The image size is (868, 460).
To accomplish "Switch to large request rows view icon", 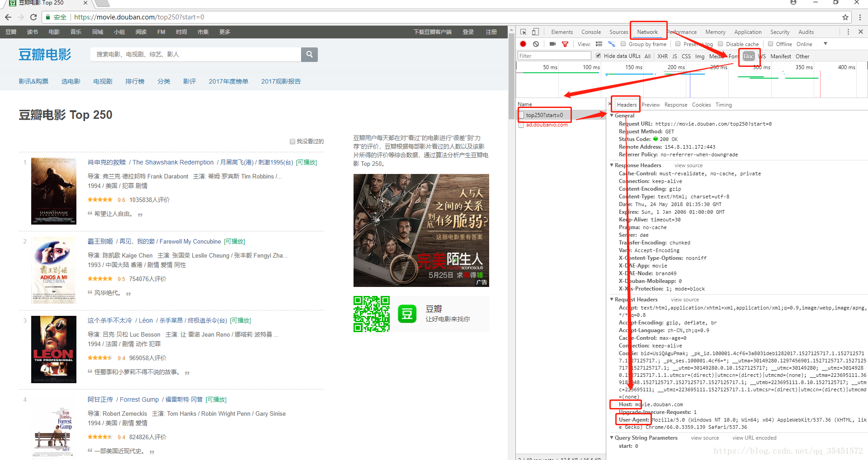I will [599, 44].
